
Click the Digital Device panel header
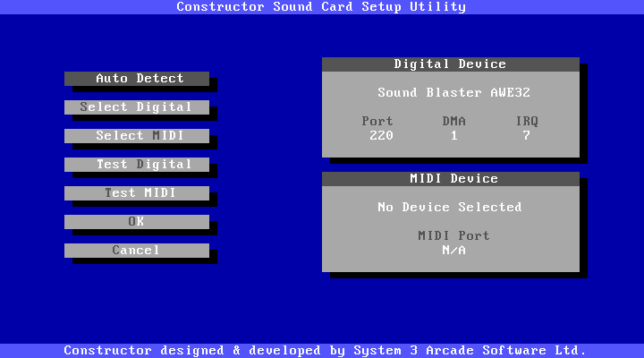pos(450,64)
